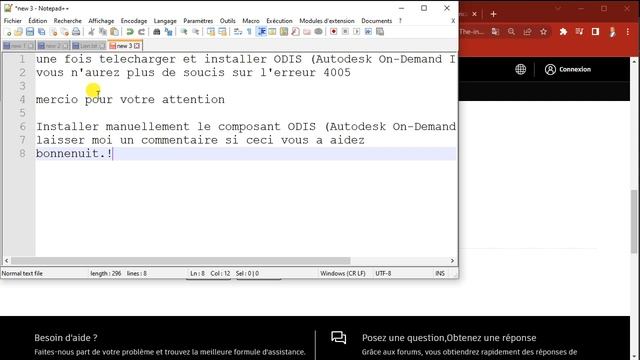Click horizontal scrollbar right arrow
640x360 pixels.
[452, 261]
